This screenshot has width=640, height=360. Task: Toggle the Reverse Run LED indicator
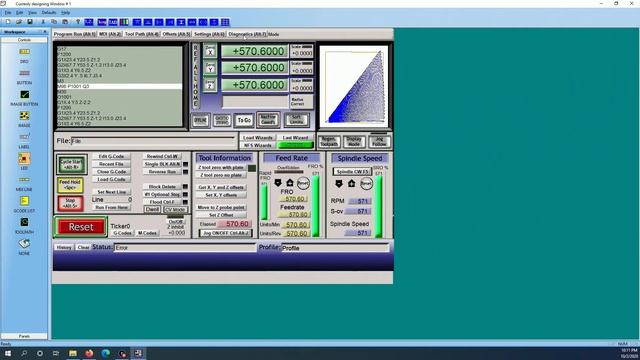point(185,172)
